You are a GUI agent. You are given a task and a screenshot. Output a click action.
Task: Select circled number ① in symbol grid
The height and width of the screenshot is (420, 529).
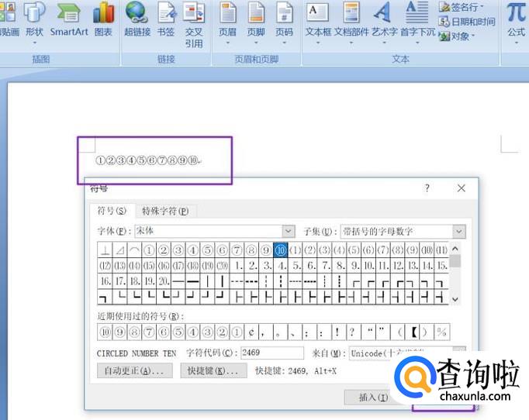coord(149,250)
